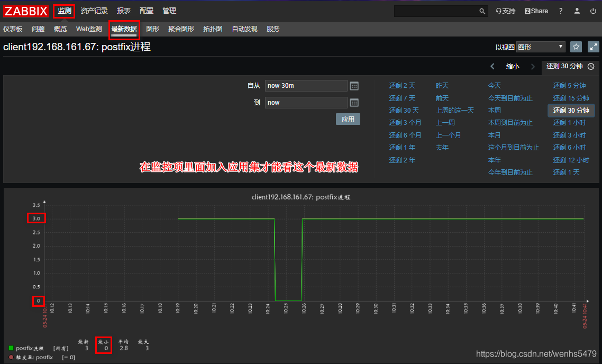Select 上周的这一天 time range
602x364 pixels.
(455, 111)
